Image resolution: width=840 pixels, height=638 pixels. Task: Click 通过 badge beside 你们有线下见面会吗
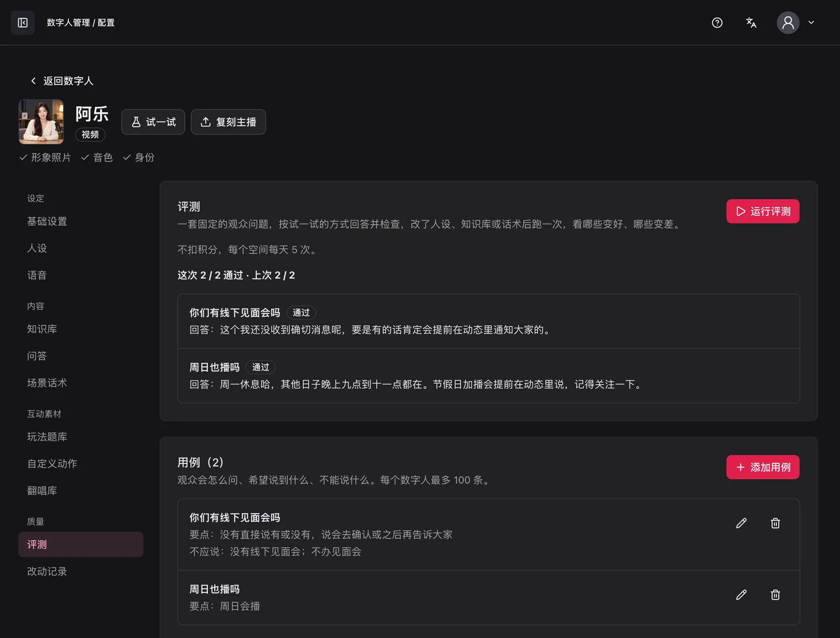click(x=301, y=313)
